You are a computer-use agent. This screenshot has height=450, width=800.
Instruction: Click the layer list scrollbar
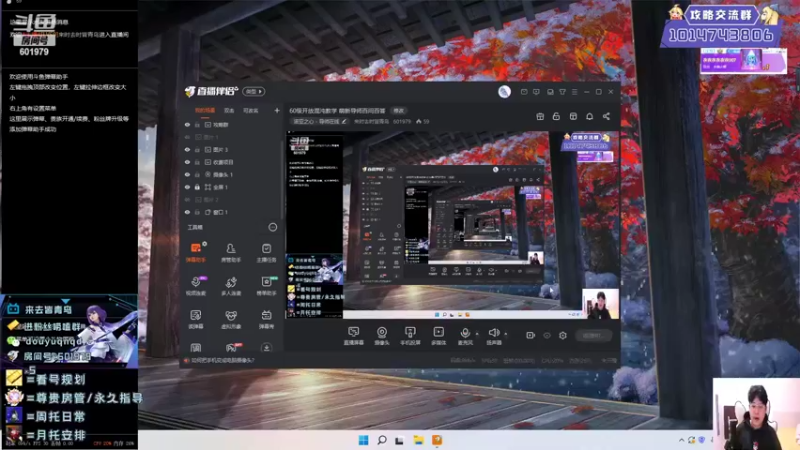[x=282, y=178]
